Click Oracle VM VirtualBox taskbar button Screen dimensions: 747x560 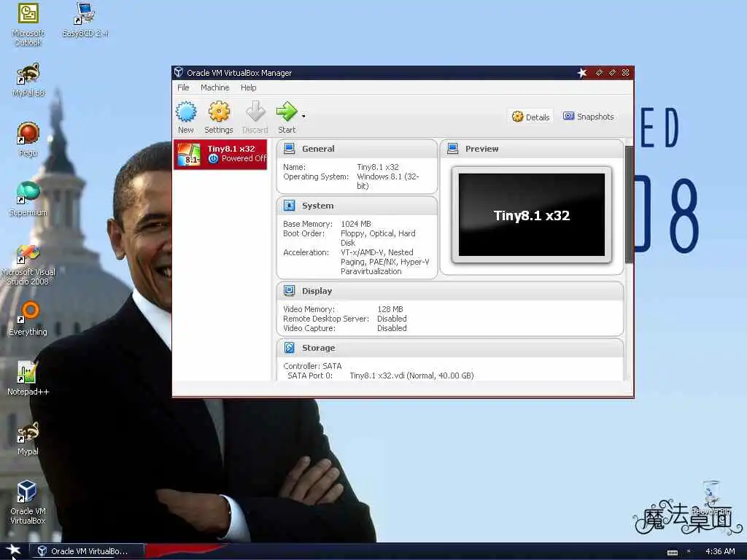click(86, 551)
